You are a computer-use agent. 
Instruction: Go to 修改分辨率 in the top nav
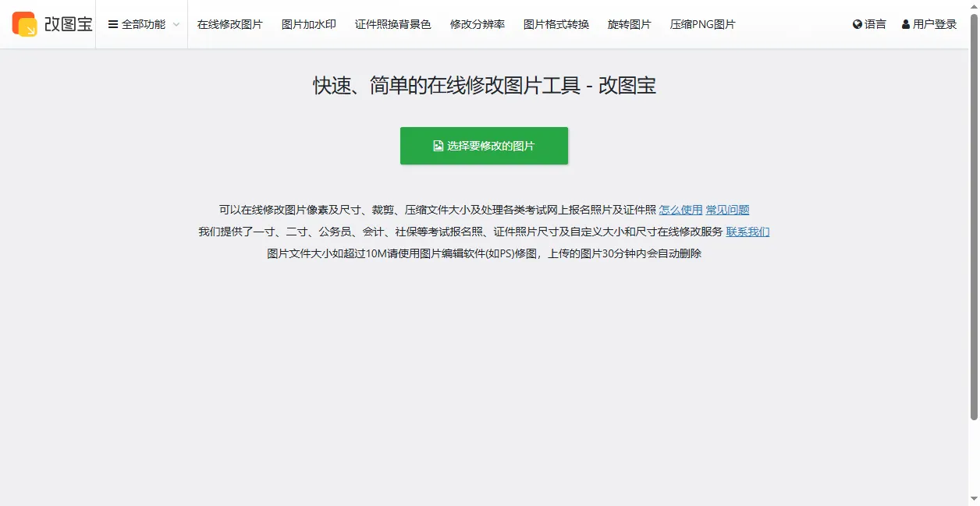click(477, 24)
